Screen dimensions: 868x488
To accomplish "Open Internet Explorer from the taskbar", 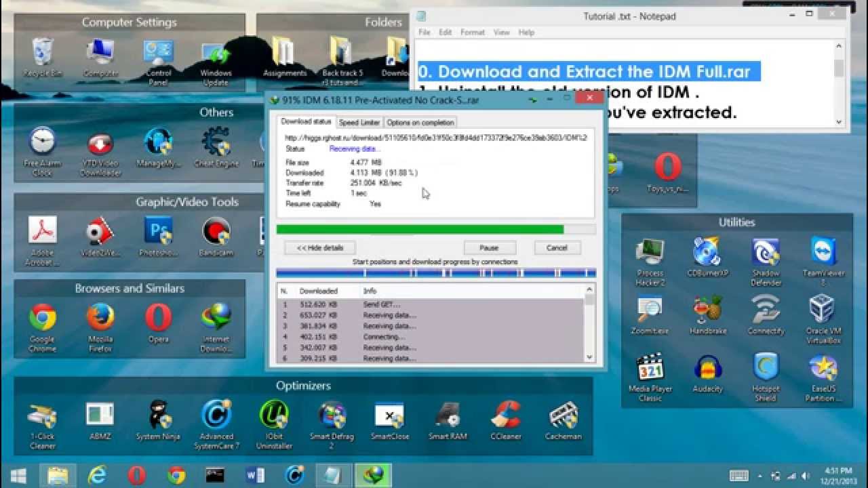I will (98, 475).
